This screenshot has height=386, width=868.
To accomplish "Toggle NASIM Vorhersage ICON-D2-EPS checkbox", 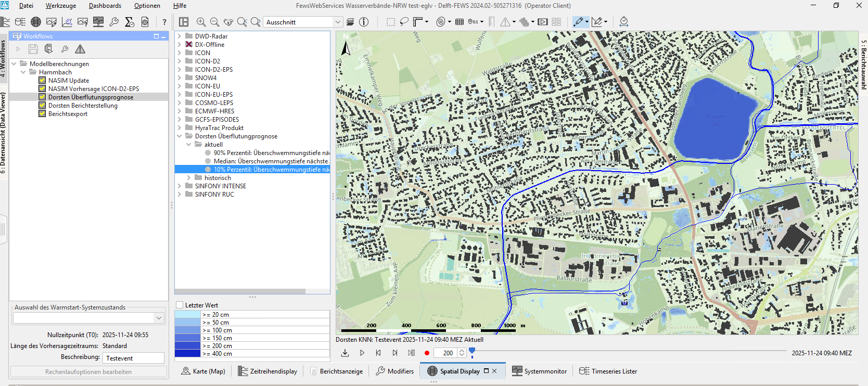I will 42,89.
